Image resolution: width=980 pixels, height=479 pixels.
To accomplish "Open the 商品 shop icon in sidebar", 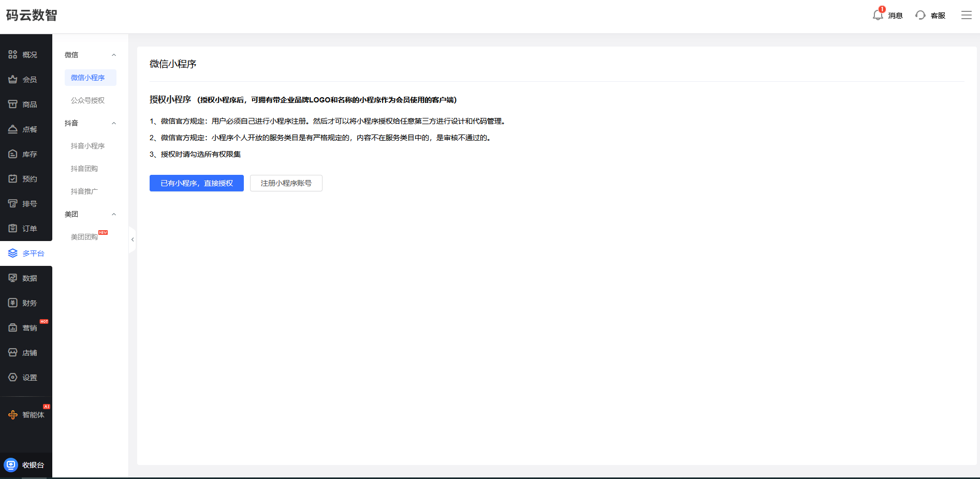I will (13, 104).
